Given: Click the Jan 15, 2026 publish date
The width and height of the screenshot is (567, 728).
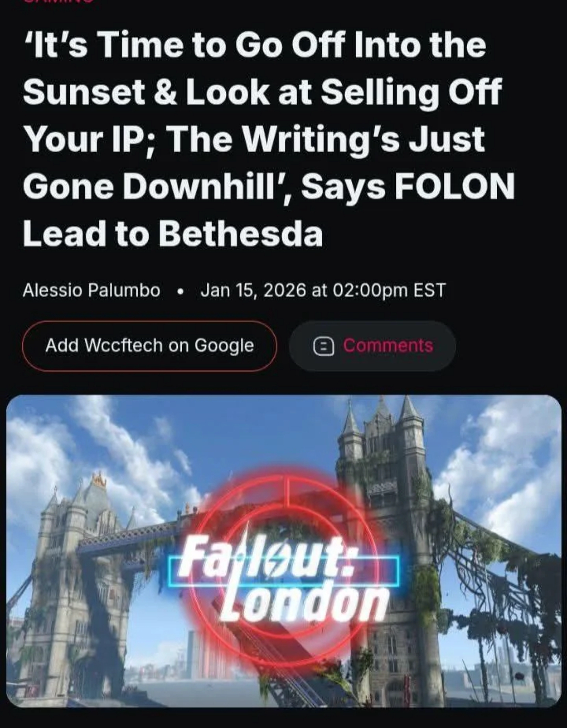Looking at the screenshot, I should (x=253, y=290).
